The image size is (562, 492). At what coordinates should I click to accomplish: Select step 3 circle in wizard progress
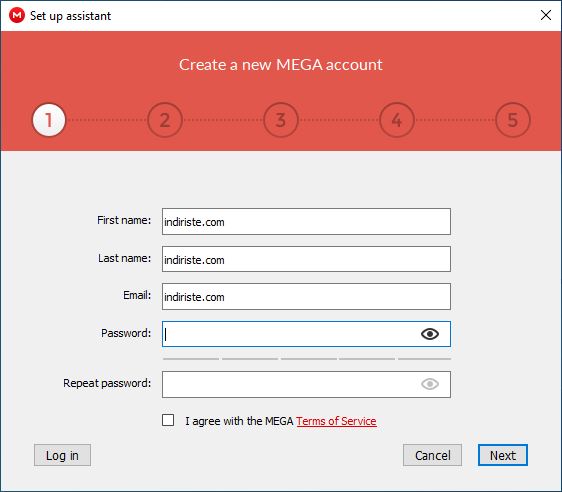(281, 120)
